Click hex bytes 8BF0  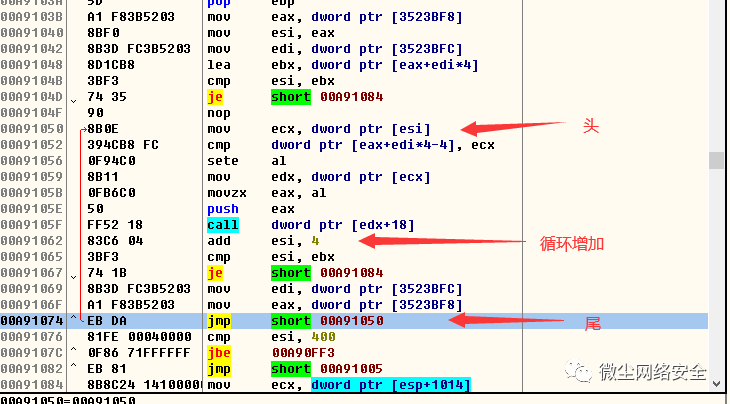click(103, 33)
